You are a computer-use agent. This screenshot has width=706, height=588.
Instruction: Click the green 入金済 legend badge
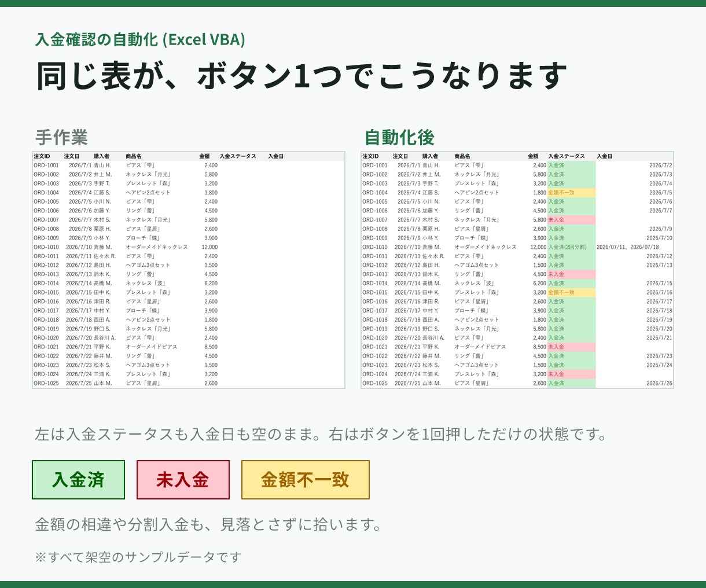tap(78, 480)
